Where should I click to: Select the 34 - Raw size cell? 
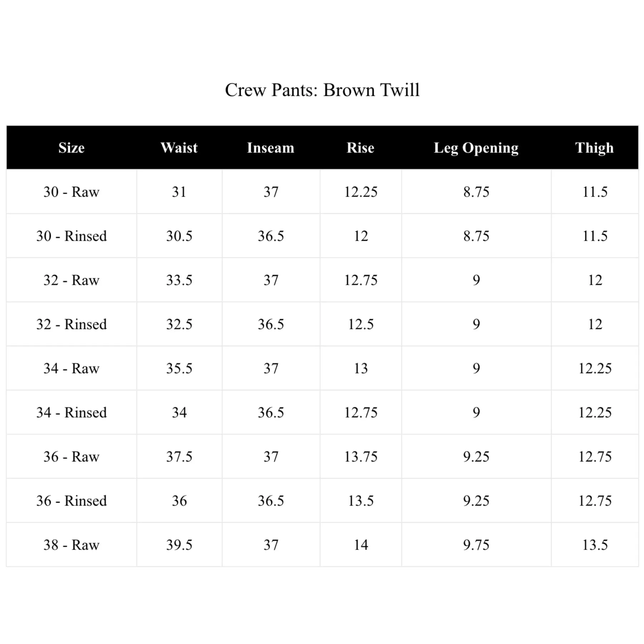point(72,369)
